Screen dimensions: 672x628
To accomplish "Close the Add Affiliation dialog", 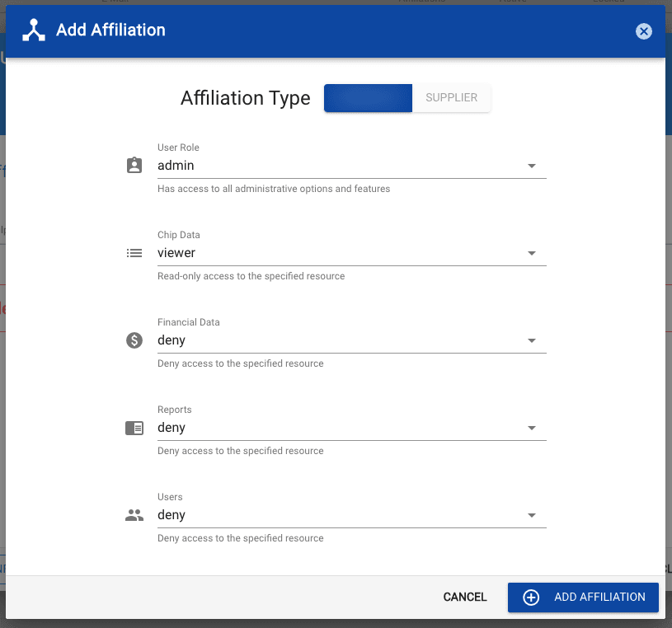I will click(x=644, y=31).
